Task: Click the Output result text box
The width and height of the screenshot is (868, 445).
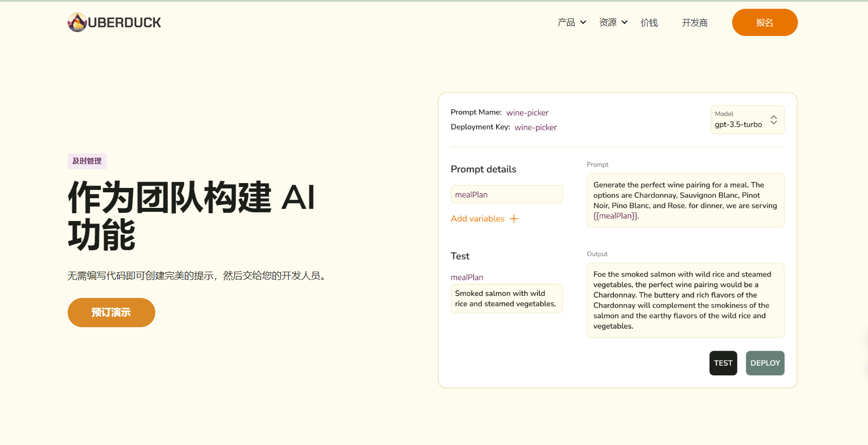Action: (685, 300)
